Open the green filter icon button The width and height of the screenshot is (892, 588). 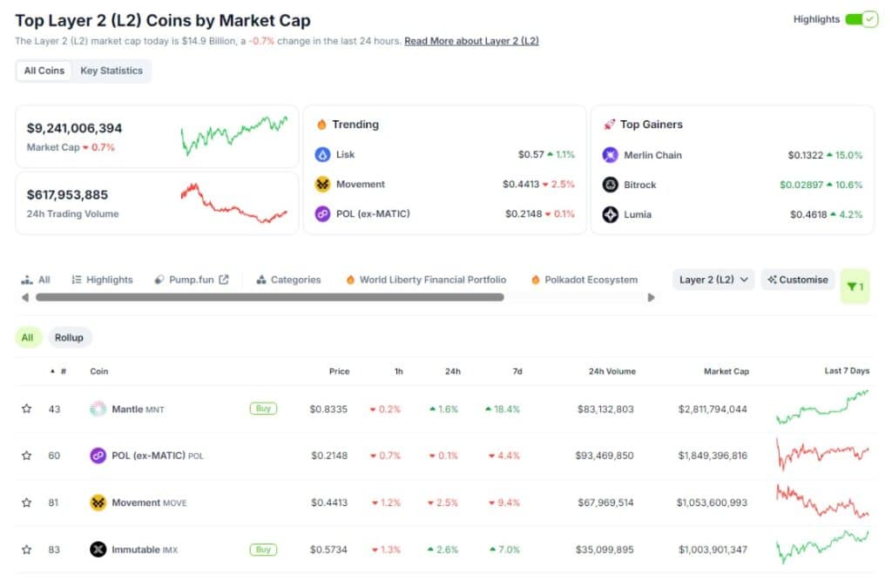[x=855, y=287]
